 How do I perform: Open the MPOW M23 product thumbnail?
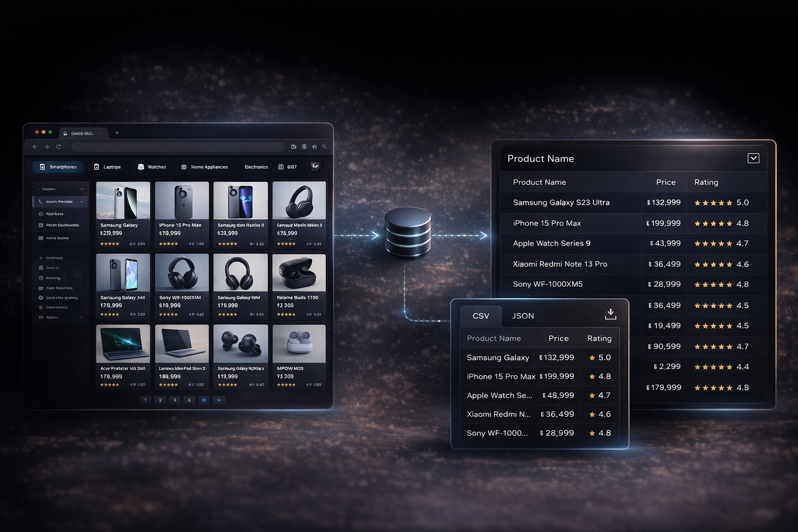coord(299,343)
